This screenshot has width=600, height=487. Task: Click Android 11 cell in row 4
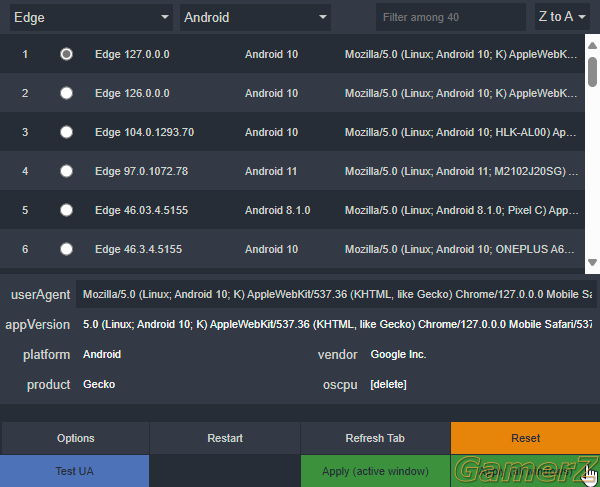(x=271, y=171)
